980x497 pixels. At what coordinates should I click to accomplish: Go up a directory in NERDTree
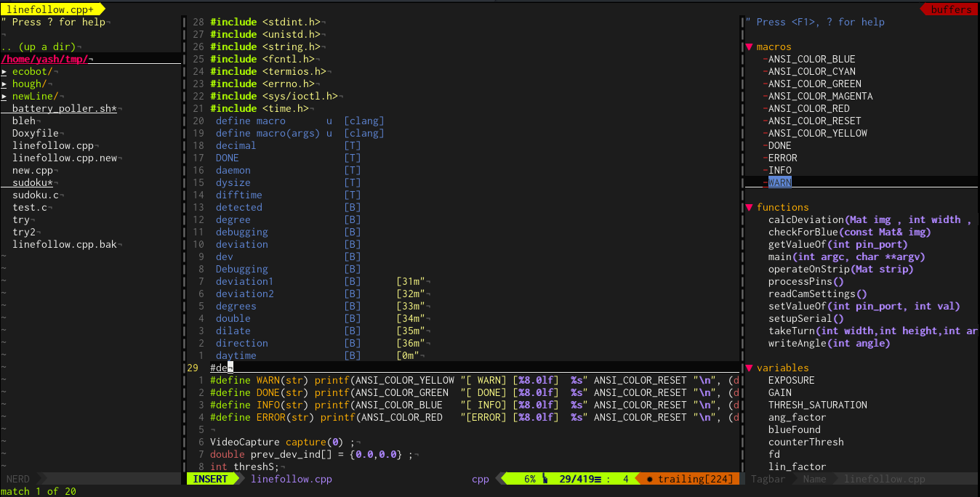tap(39, 47)
